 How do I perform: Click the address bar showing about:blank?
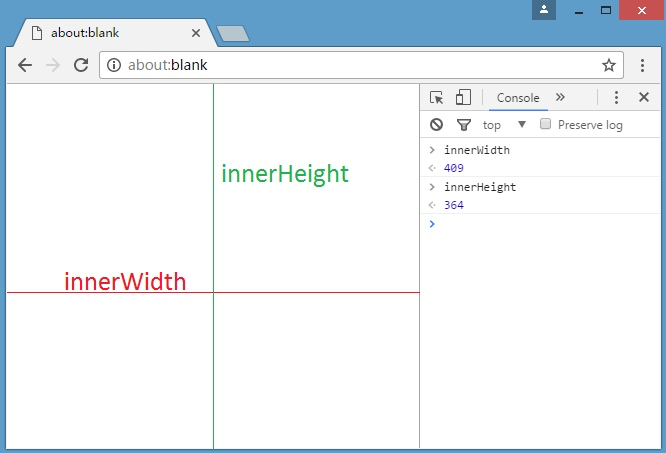pos(350,65)
